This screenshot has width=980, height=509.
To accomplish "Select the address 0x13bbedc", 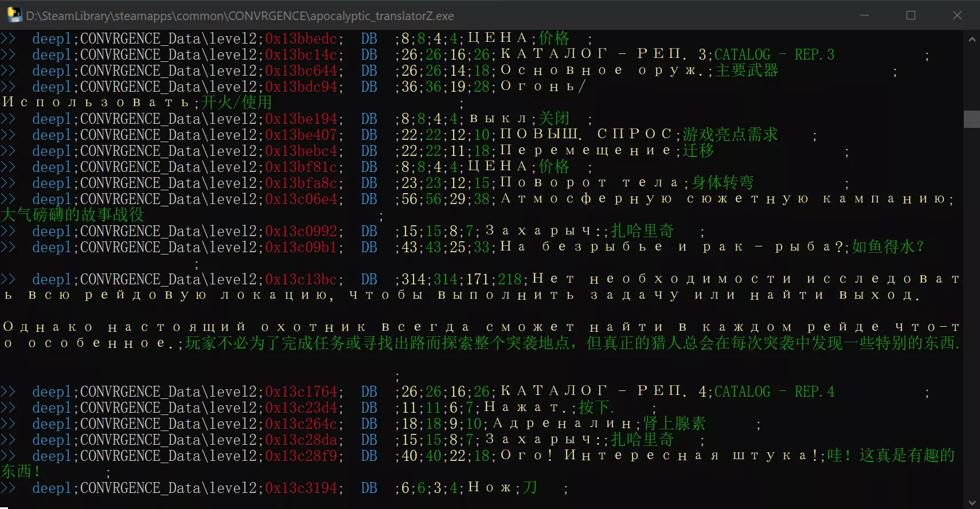I will 301,38.
